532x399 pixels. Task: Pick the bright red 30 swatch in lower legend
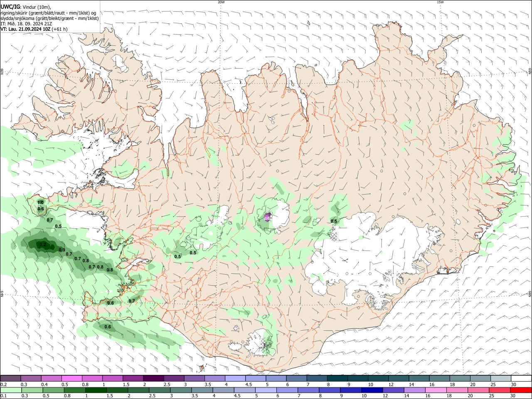point(521,390)
